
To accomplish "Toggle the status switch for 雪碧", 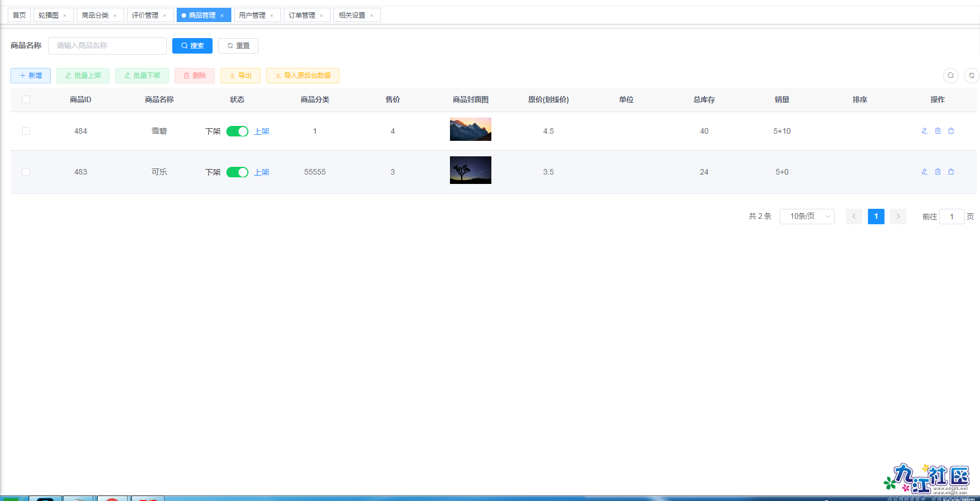I will pyautogui.click(x=237, y=131).
